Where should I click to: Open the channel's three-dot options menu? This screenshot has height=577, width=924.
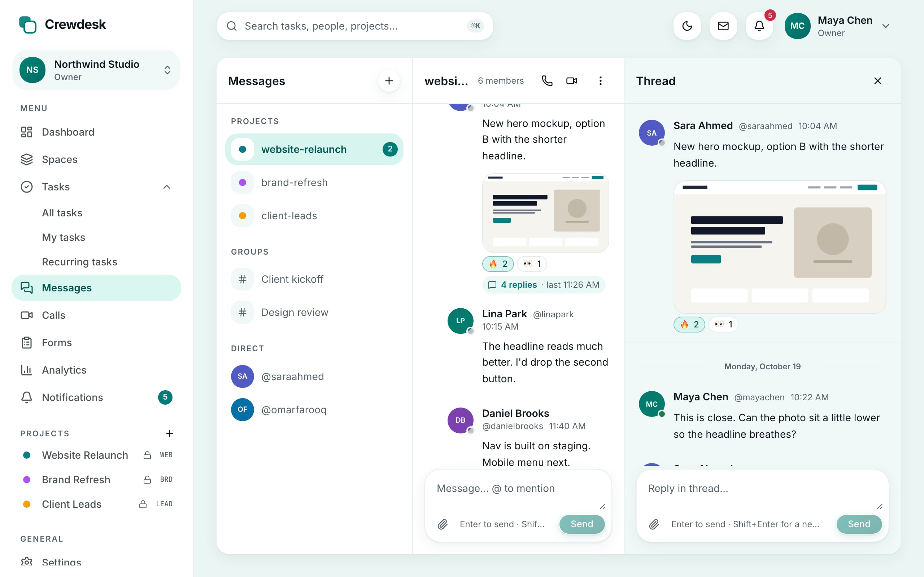click(x=600, y=80)
